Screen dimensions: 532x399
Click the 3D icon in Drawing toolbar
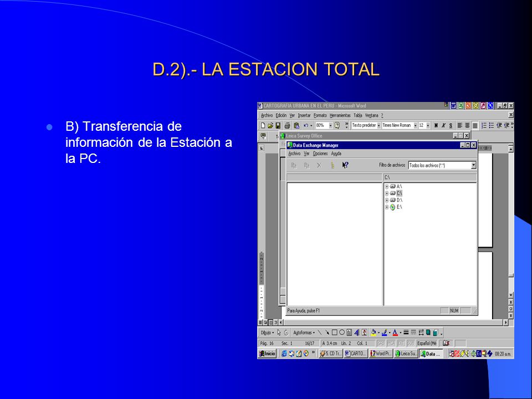click(436, 332)
